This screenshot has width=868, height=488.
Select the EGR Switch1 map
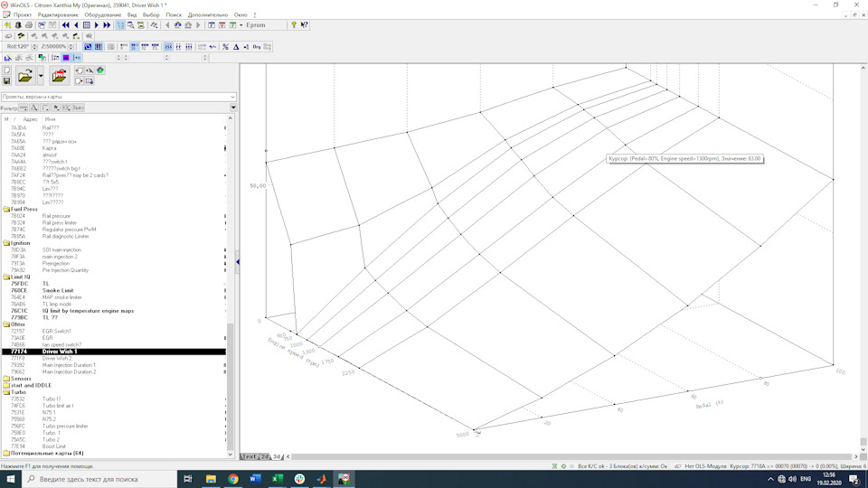[x=56, y=332]
